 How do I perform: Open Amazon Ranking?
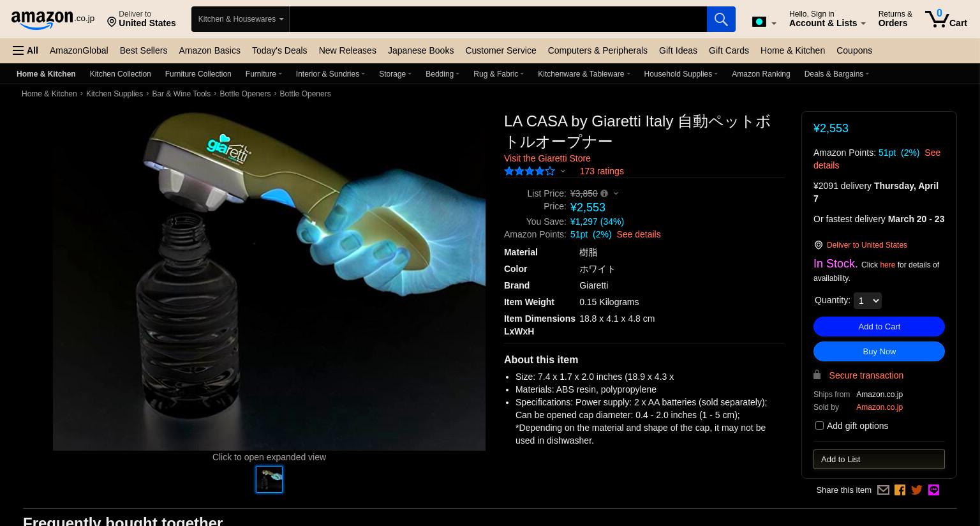tap(761, 74)
